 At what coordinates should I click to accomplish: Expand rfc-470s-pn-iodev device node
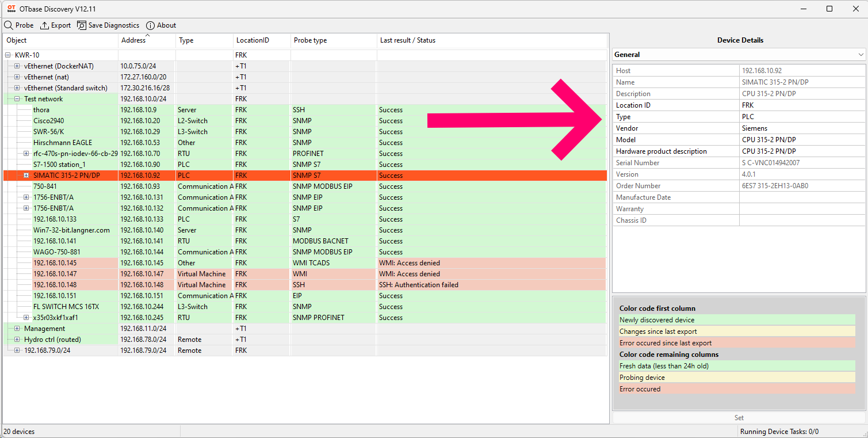(x=26, y=154)
